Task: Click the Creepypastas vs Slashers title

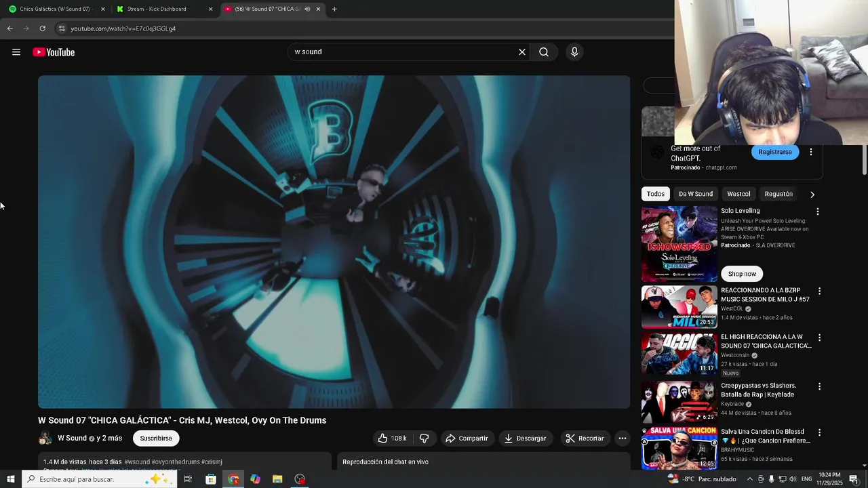Action: [x=758, y=390]
